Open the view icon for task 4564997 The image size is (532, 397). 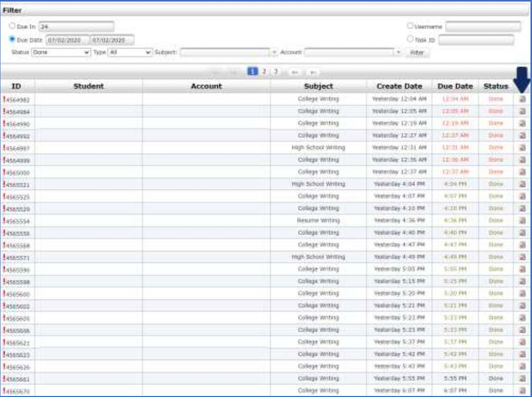(522, 148)
